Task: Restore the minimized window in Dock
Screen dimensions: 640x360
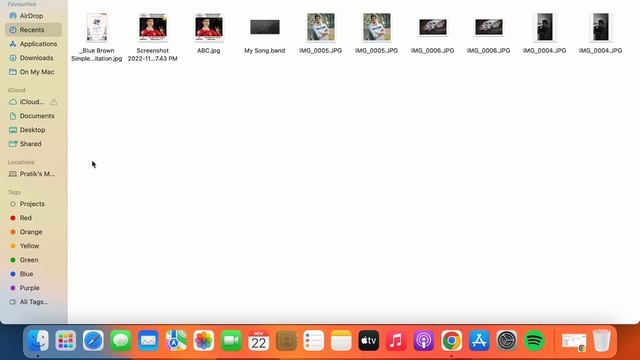Action: click(574, 342)
